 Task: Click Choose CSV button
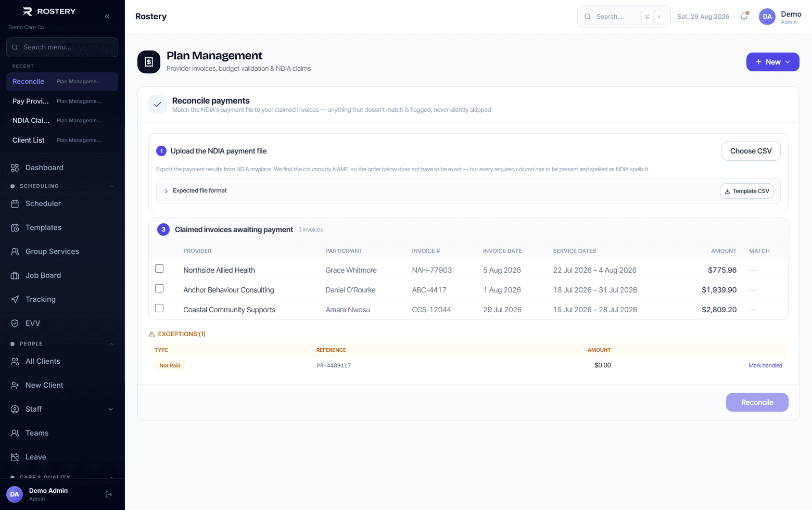tap(751, 151)
